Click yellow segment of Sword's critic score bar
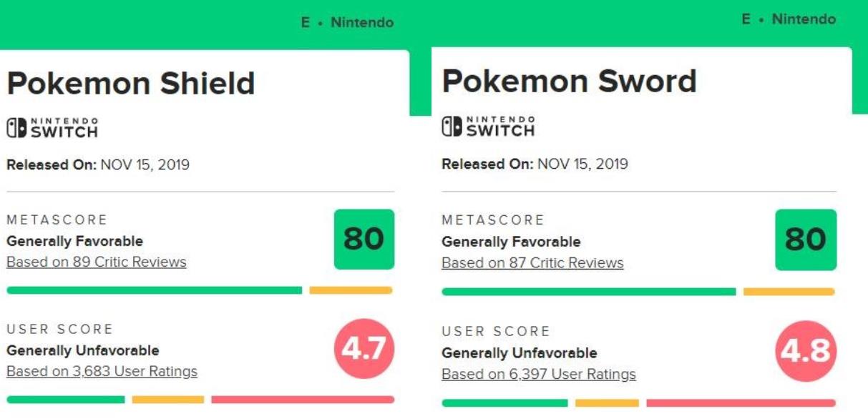 [789, 292]
